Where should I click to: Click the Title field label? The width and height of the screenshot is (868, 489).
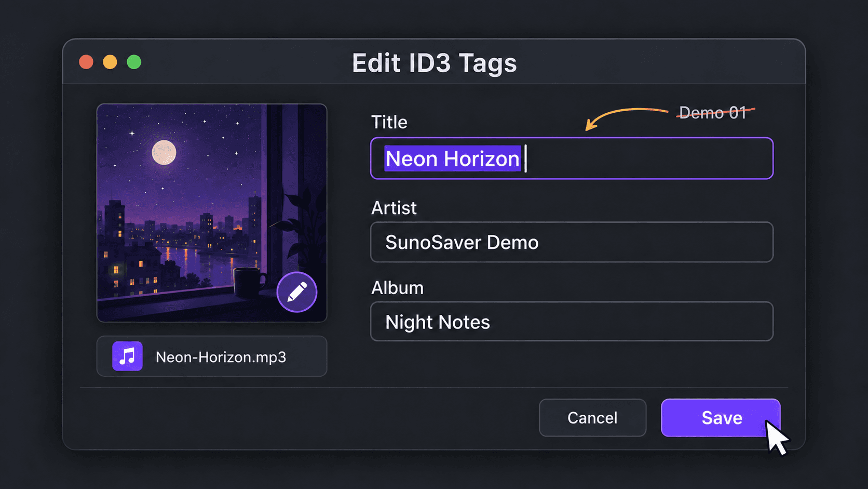(389, 122)
